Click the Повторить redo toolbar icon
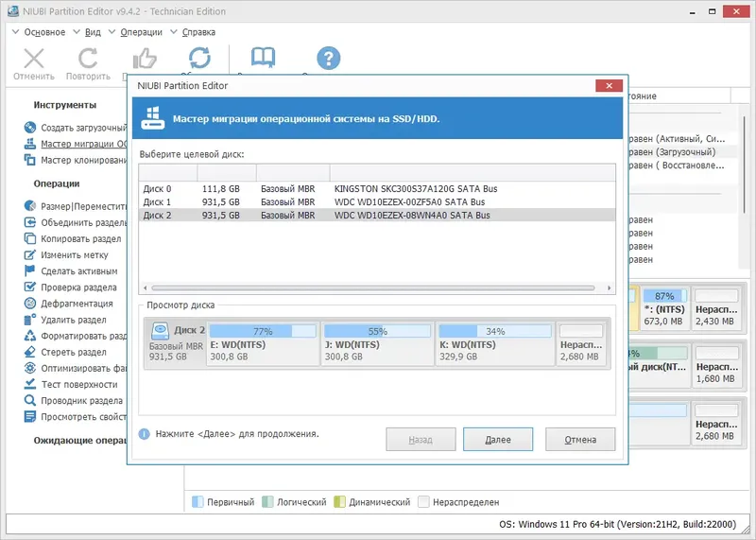This screenshot has height=540, width=756. point(88,59)
